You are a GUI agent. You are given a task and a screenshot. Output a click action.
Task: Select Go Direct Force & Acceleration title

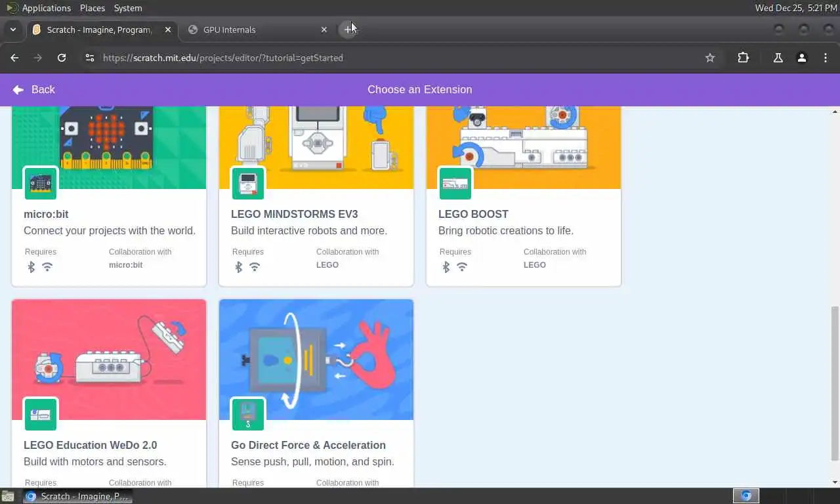[308, 445]
